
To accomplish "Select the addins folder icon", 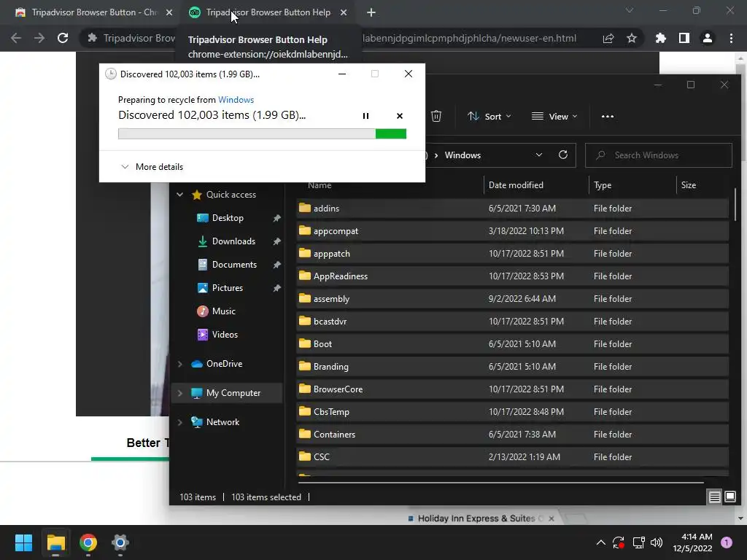I will coord(304,208).
